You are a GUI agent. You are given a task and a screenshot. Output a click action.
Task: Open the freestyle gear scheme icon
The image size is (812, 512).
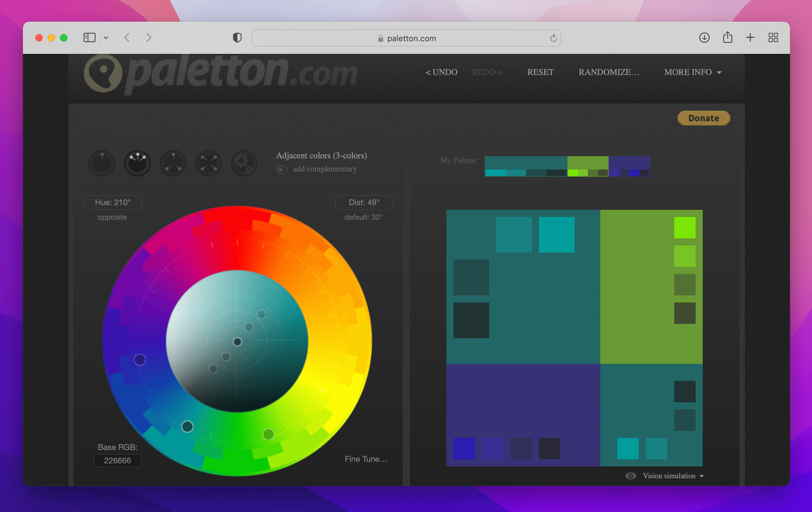[x=244, y=164]
